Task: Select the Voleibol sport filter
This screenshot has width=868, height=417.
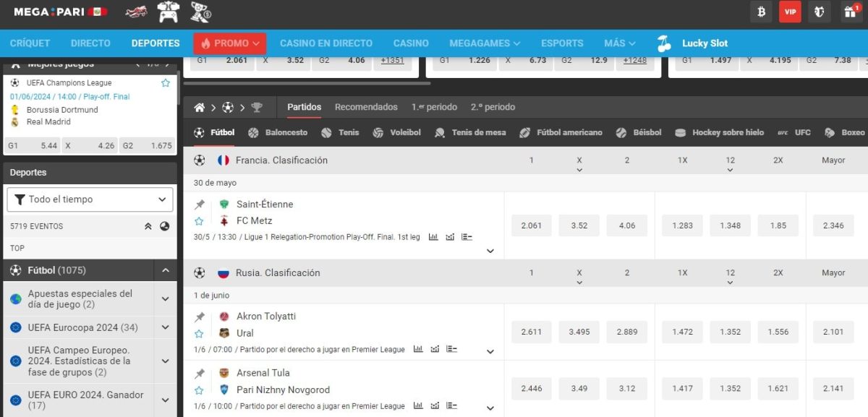Action: [396, 133]
